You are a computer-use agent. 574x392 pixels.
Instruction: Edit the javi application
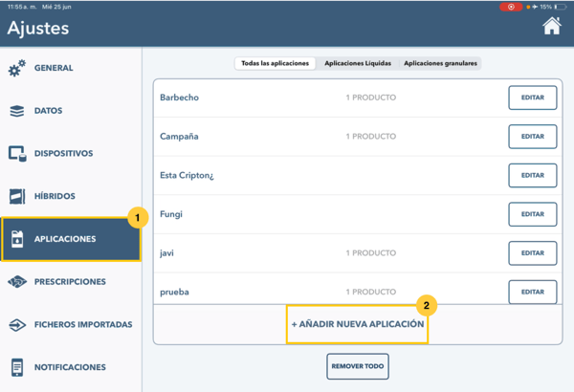pyautogui.click(x=533, y=253)
